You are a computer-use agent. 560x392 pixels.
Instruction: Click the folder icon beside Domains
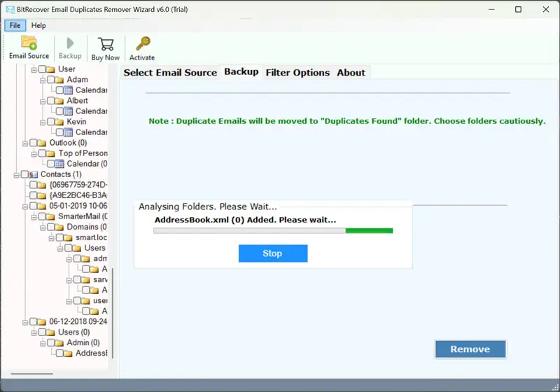pyautogui.click(x=59, y=227)
